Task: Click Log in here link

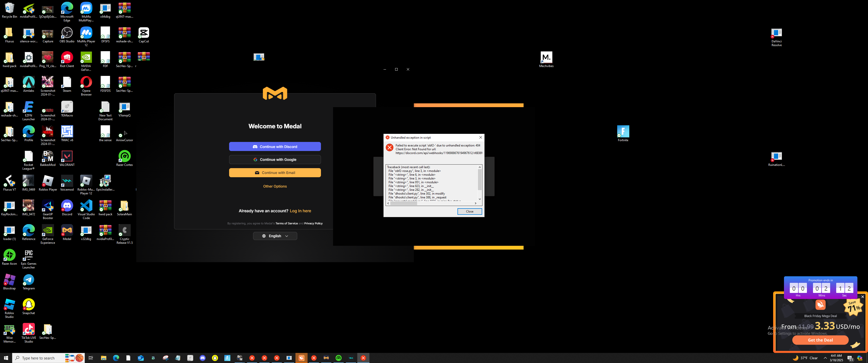Action: coord(300,211)
